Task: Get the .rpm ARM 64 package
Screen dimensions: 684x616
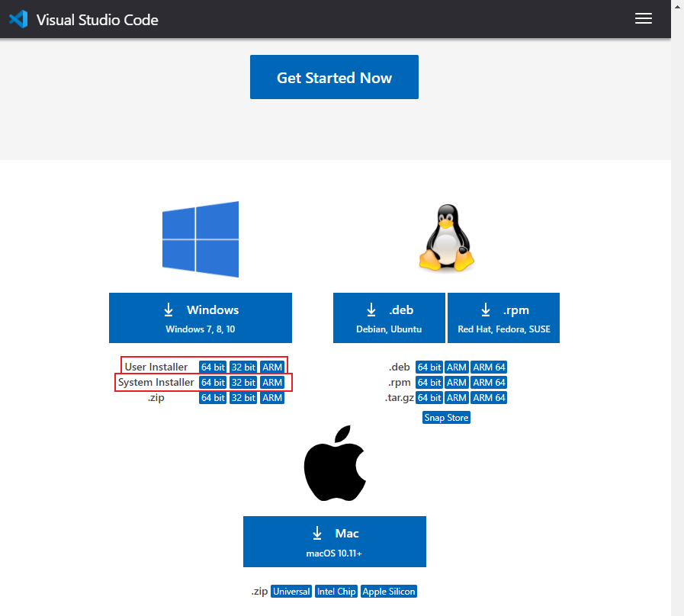Action: pos(489,382)
